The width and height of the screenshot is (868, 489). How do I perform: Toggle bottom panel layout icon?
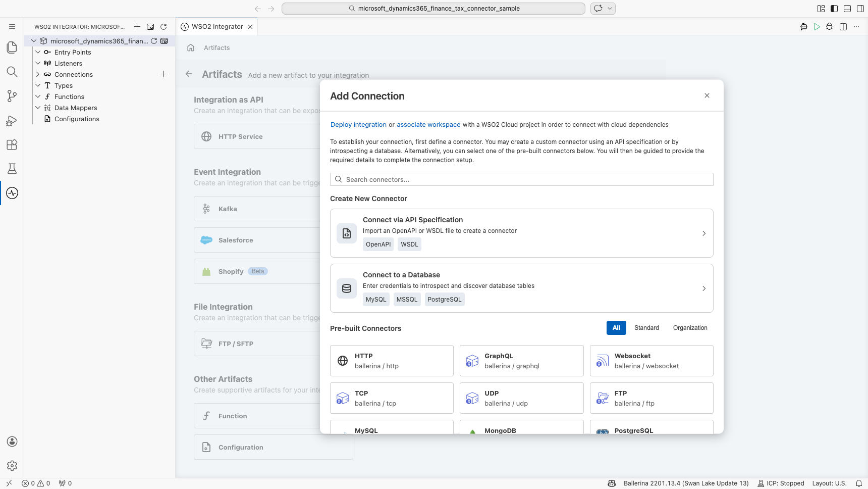(847, 9)
